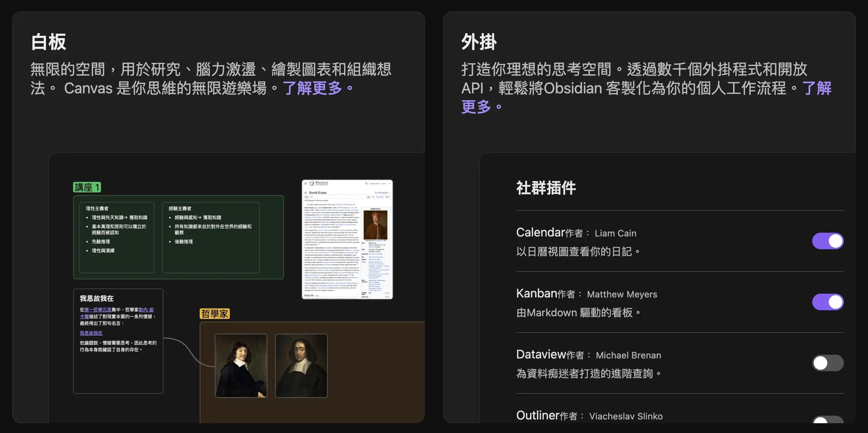Enable the Outliner plugin switch
The height and width of the screenshot is (433, 868).
[x=828, y=422]
